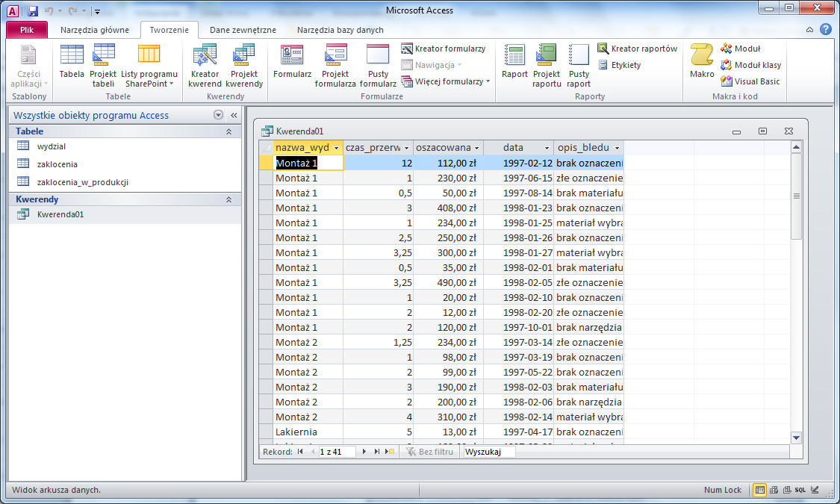
Task: Click the 490,00 zł cost cell
Action: pos(449,282)
